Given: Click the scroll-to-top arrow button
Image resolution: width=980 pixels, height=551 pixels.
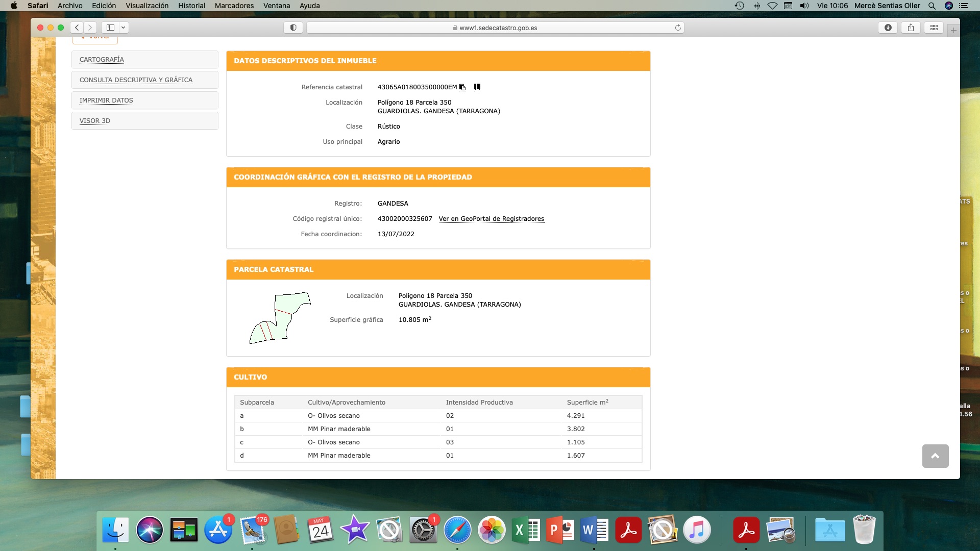Looking at the screenshot, I should point(935,456).
